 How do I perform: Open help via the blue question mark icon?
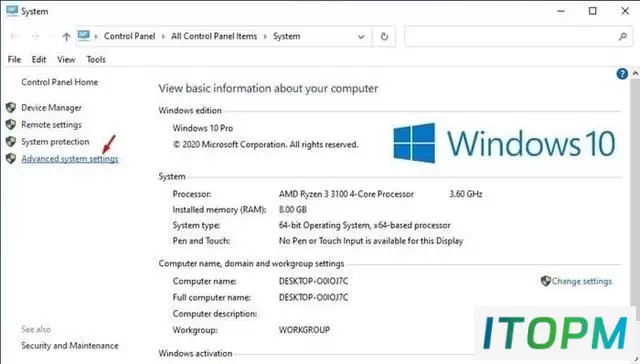click(x=622, y=74)
